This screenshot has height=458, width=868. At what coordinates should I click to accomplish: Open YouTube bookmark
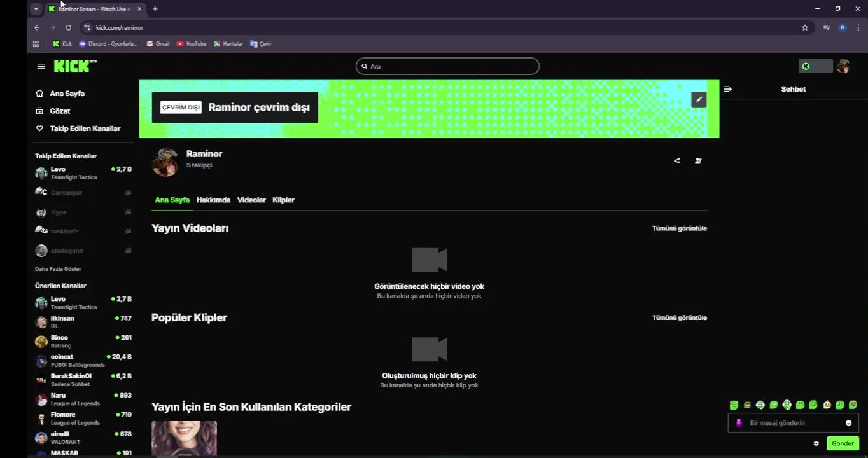point(191,44)
